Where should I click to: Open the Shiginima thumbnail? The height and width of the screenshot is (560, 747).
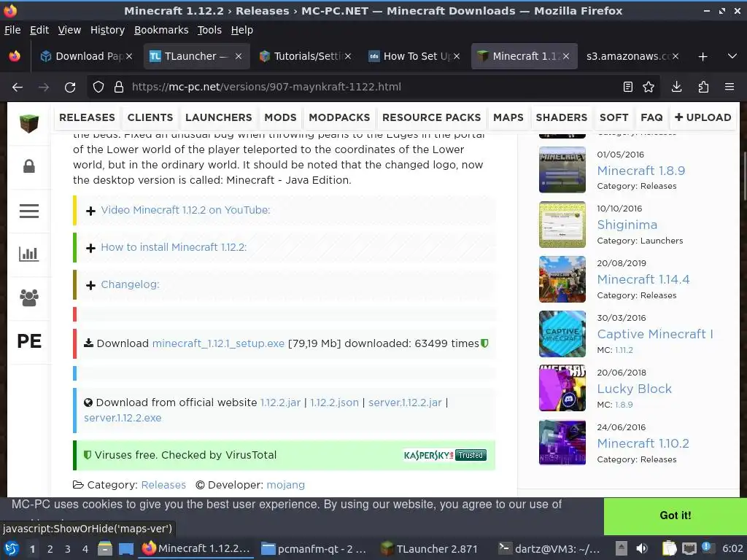(x=562, y=225)
